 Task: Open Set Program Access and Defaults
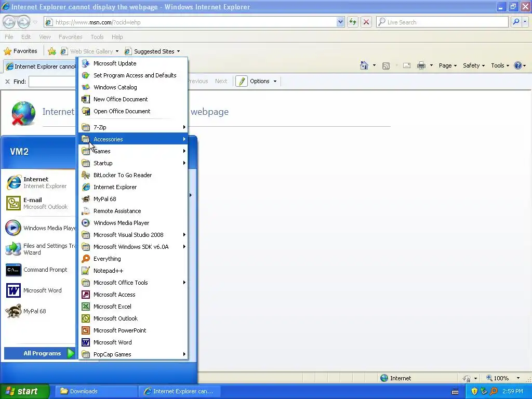point(133,75)
